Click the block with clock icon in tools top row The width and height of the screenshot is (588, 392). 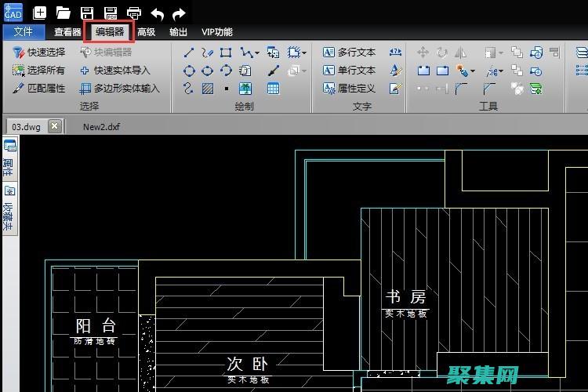click(536, 53)
